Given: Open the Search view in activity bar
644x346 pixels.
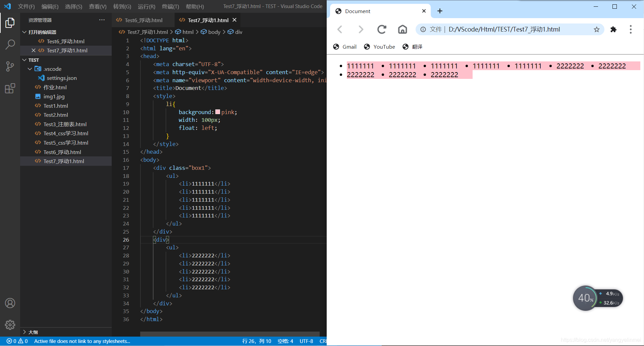Looking at the screenshot, I should 10,45.
